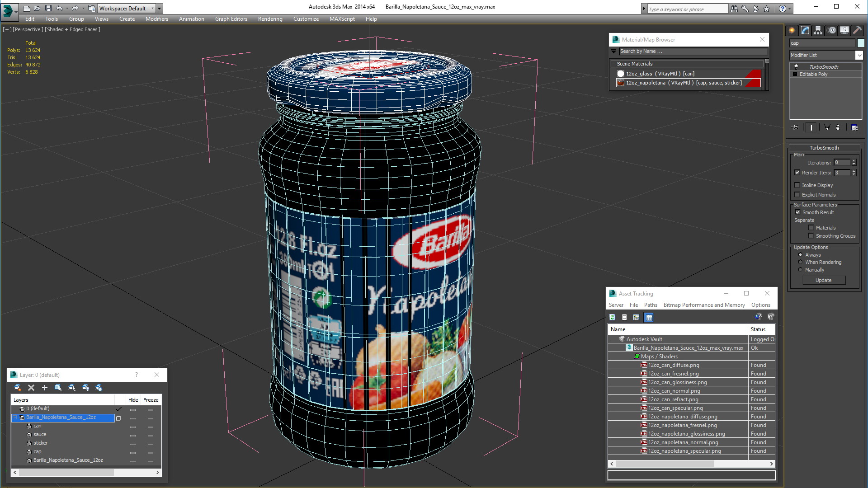This screenshot has width=868, height=488.
Task: Enable Separate by Smoothing Groups checkbox
Action: click(x=811, y=235)
